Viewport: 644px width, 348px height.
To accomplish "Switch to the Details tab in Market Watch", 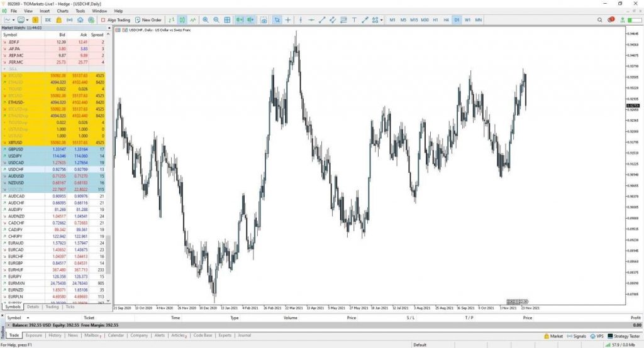I will coord(33,307).
